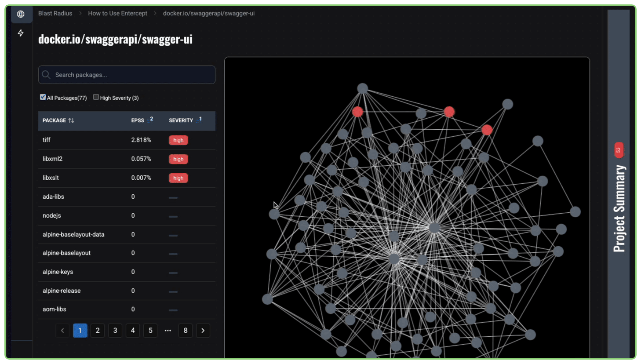Jump to page 8 of the package list
Image resolution: width=641 pixels, height=364 pixels.
coord(186,331)
